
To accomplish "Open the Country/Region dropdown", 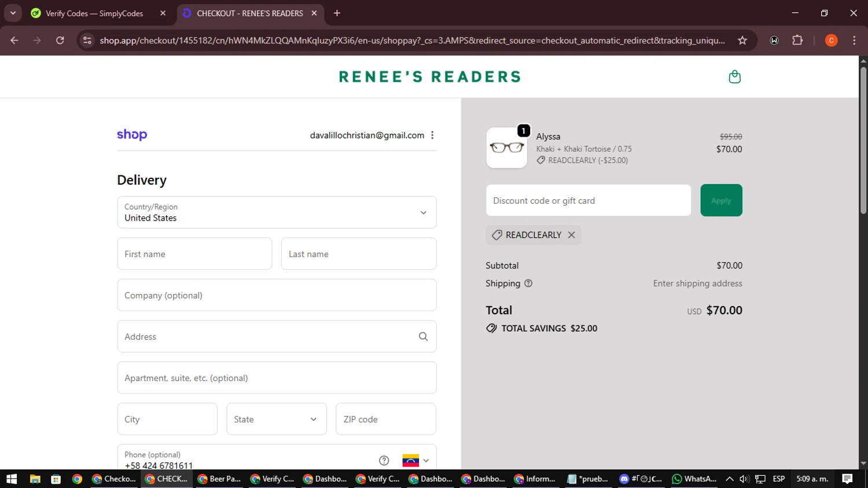I will [277, 212].
